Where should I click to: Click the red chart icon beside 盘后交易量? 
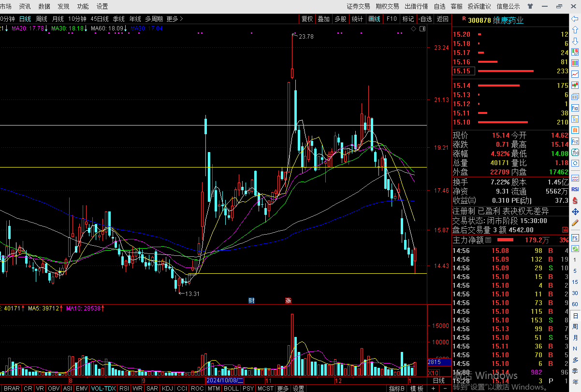coord(565,230)
